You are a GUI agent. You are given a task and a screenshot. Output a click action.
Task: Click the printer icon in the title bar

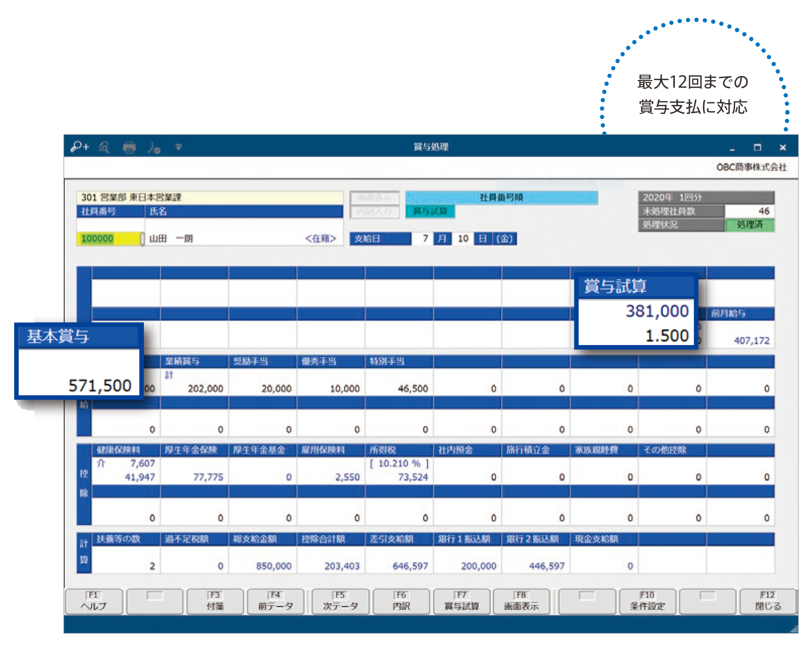(130, 147)
